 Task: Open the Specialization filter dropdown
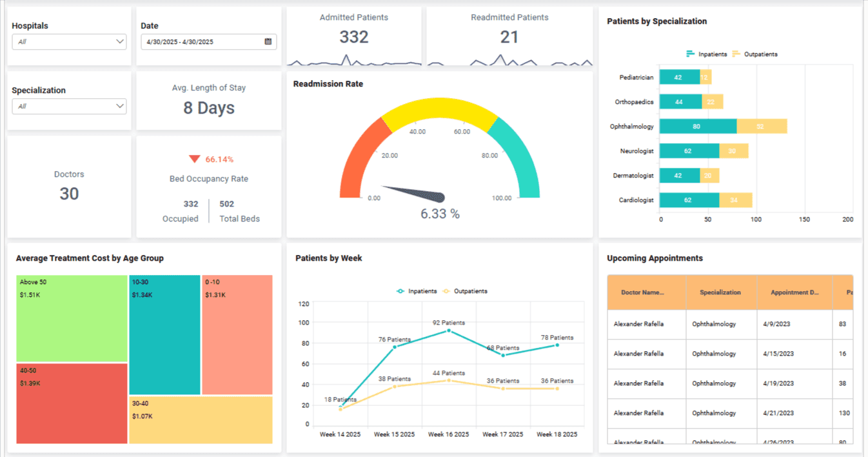(69, 105)
